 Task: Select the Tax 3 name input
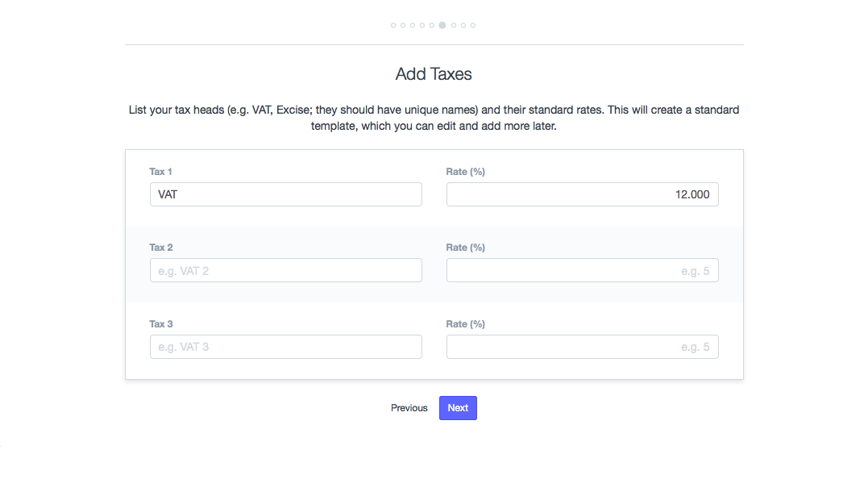tap(285, 347)
